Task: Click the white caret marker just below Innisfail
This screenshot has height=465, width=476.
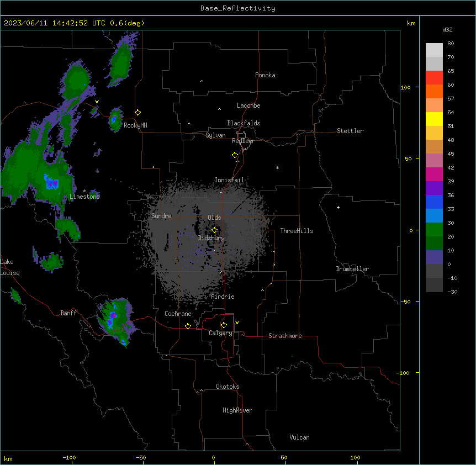Action: pyautogui.click(x=221, y=192)
